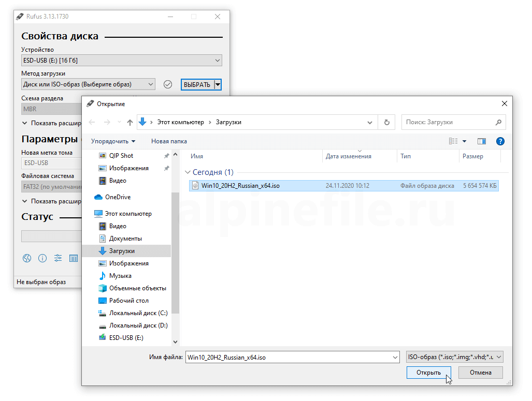Viewport: 532px width, 401px height.
Task: Open the ВЫБРАТЬ split-button arrow
Action: pyautogui.click(x=218, y=84)
